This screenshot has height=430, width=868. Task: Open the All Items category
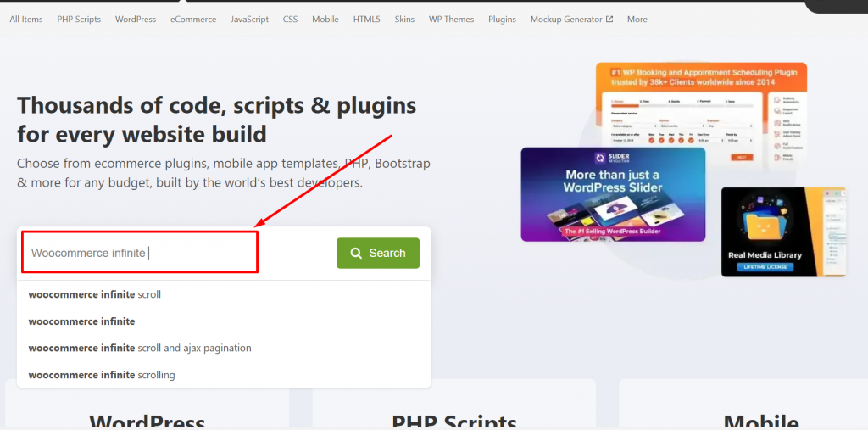click(26, 19)
